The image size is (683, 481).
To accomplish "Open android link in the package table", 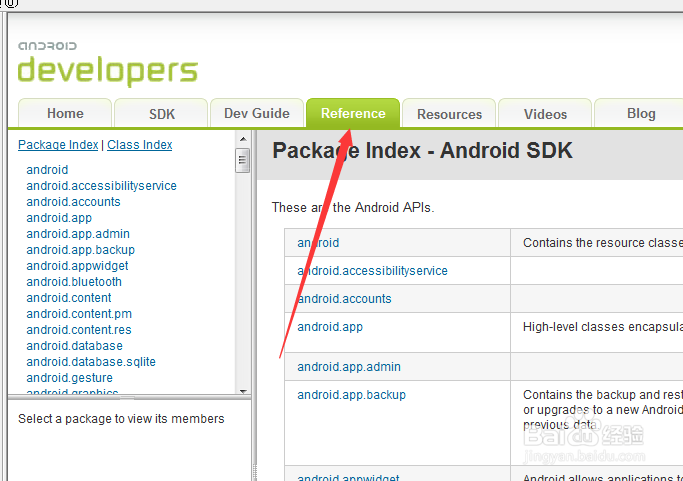I will click(318, 243).
